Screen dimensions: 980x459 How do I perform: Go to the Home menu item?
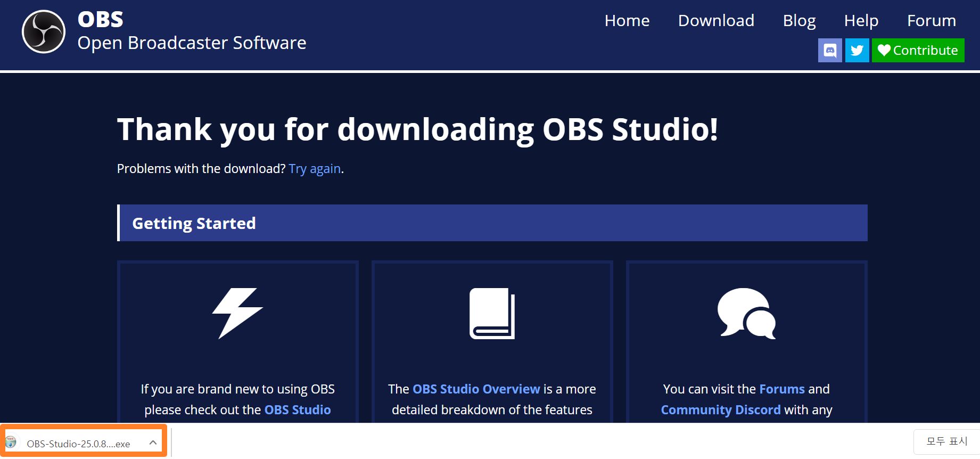627,21
